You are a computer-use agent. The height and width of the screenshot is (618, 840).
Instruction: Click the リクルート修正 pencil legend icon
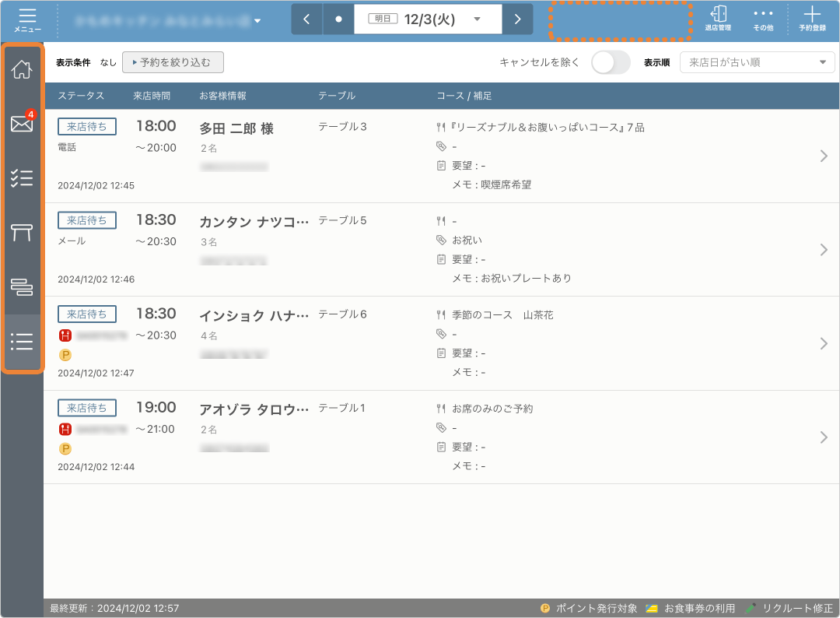751,609
